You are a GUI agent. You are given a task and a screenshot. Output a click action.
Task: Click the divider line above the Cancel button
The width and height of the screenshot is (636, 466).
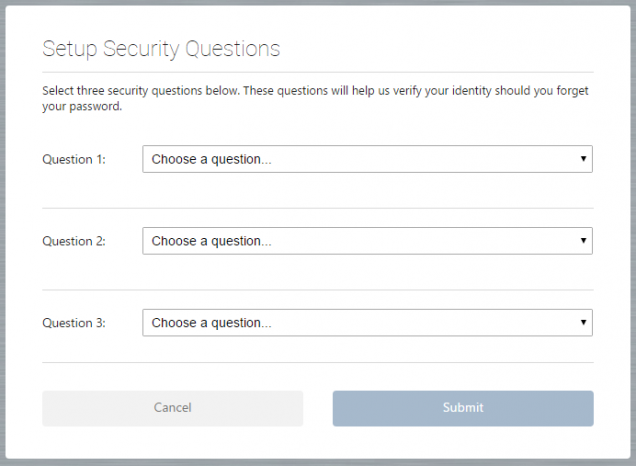318,362
